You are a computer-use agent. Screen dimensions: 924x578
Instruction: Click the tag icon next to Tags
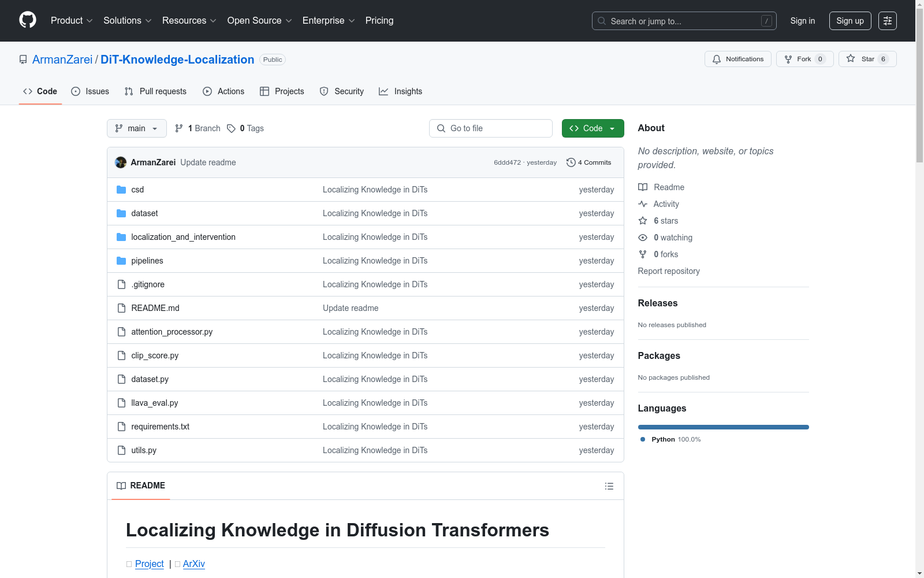231,128
